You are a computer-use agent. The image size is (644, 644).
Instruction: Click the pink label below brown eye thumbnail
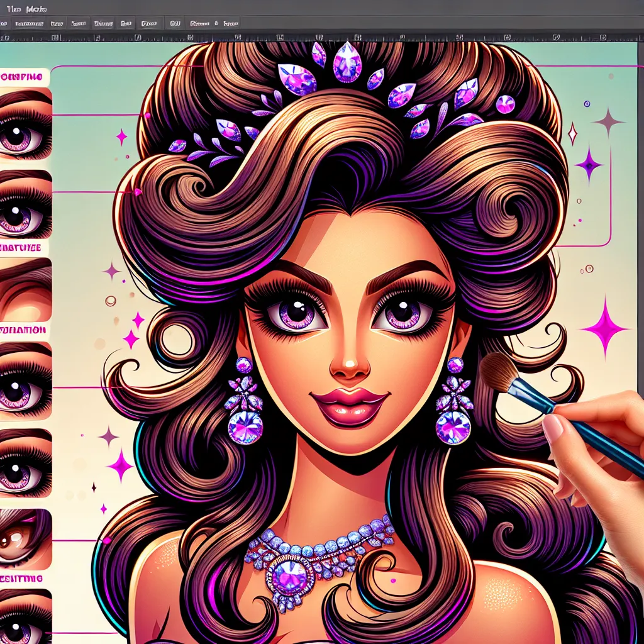click(x=23, y=579)
